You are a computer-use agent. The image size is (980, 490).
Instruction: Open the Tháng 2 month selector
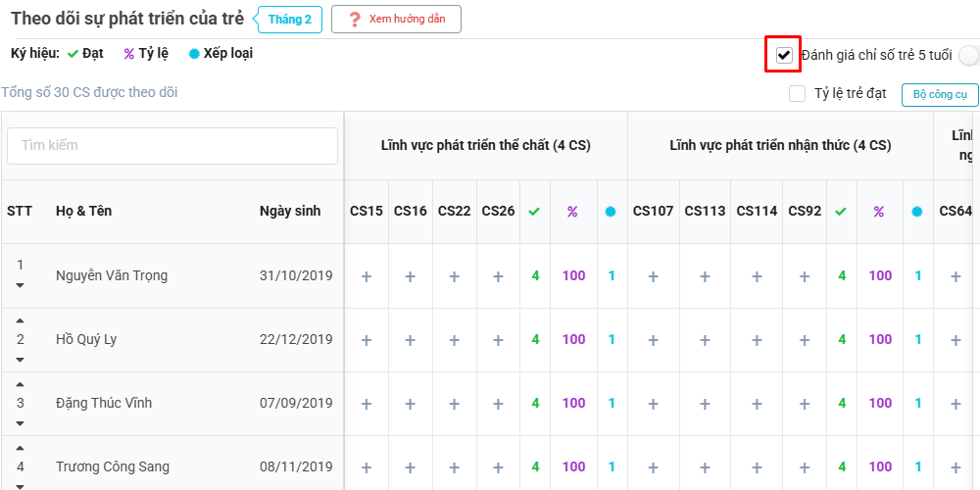290,20
